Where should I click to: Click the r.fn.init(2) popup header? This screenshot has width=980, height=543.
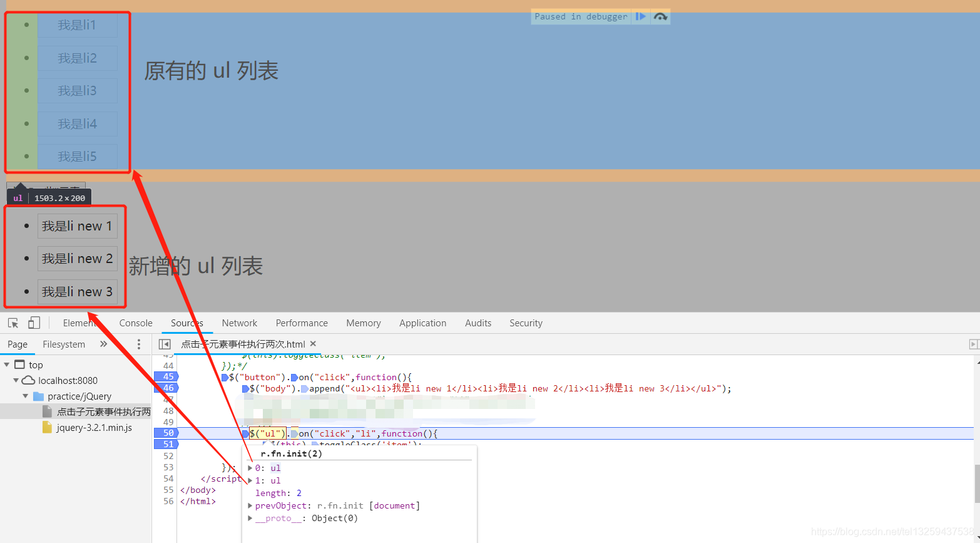291,453
